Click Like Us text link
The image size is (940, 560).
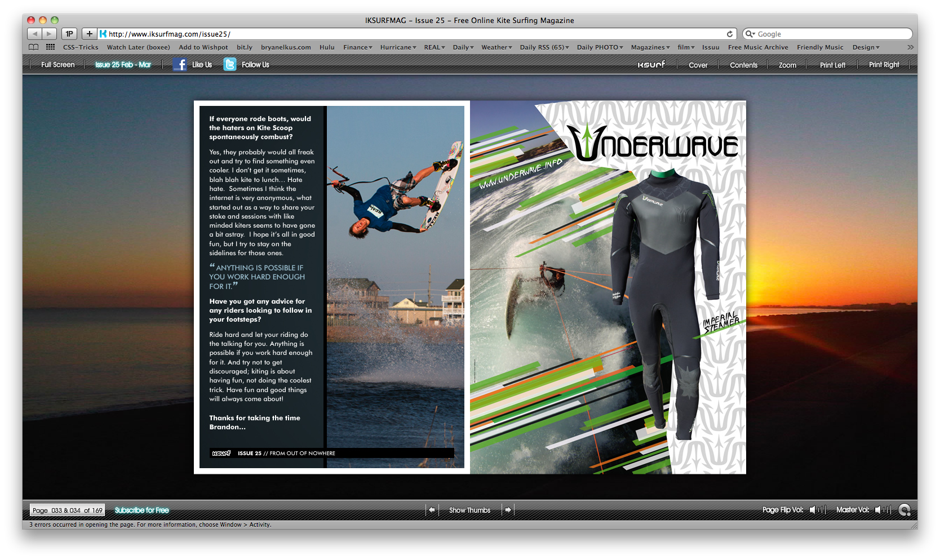(202, 65)
